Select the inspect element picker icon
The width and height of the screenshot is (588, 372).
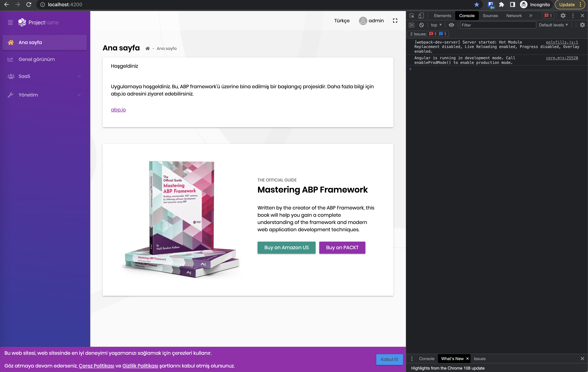(412, 16)
